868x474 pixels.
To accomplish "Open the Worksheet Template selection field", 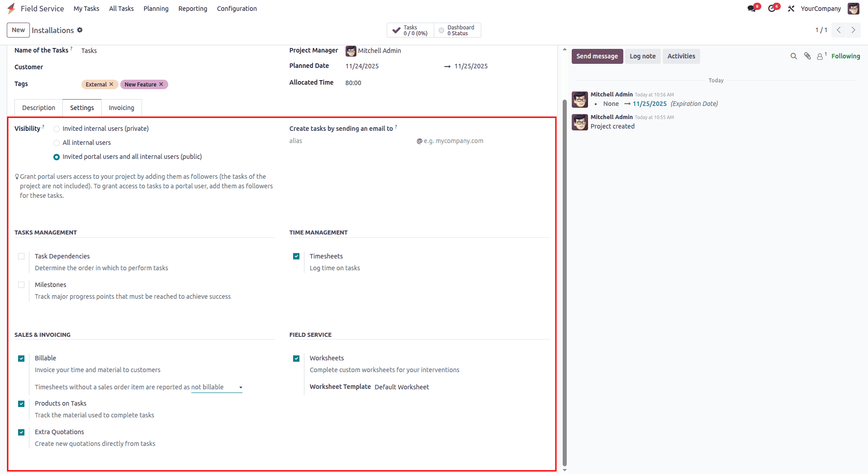I will [x=402, y=387].
